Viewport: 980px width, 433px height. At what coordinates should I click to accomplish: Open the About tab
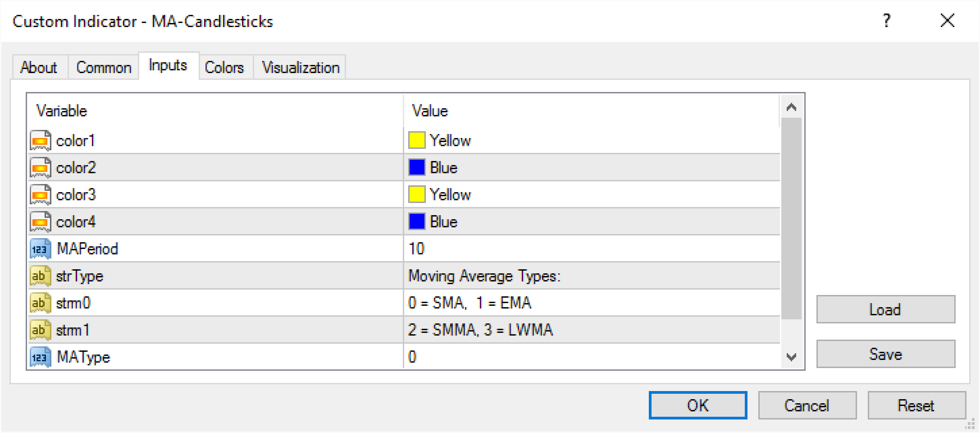tap(39, 67)
